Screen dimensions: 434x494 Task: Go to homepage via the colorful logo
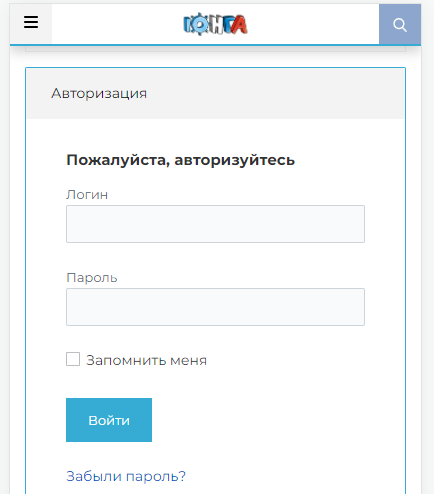215,24
